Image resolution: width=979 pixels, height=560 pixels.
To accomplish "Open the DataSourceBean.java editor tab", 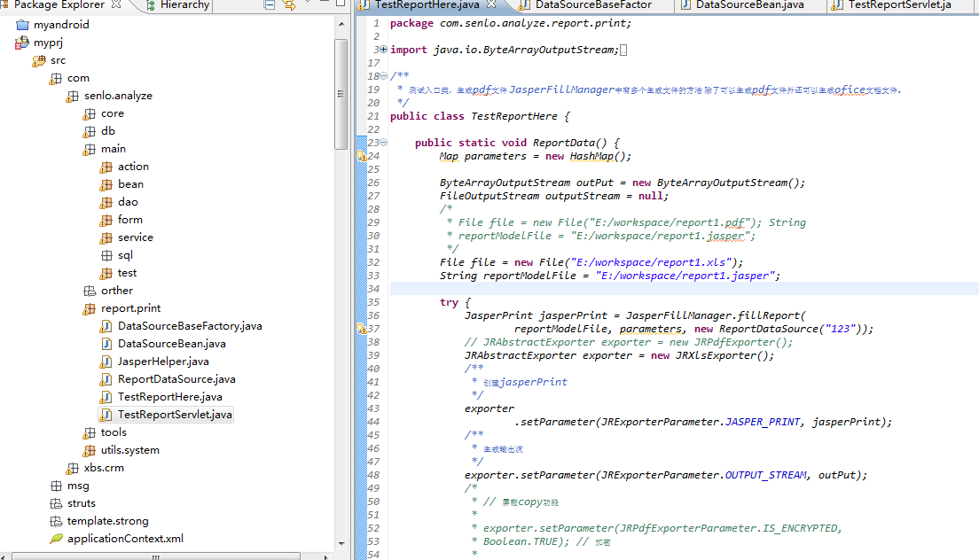I will coord(748,5).
